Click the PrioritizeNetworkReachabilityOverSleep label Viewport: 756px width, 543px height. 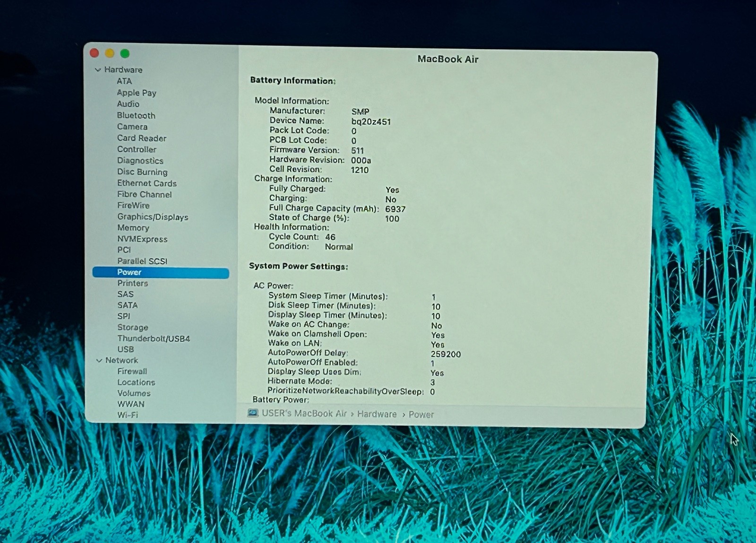point(345,391)
